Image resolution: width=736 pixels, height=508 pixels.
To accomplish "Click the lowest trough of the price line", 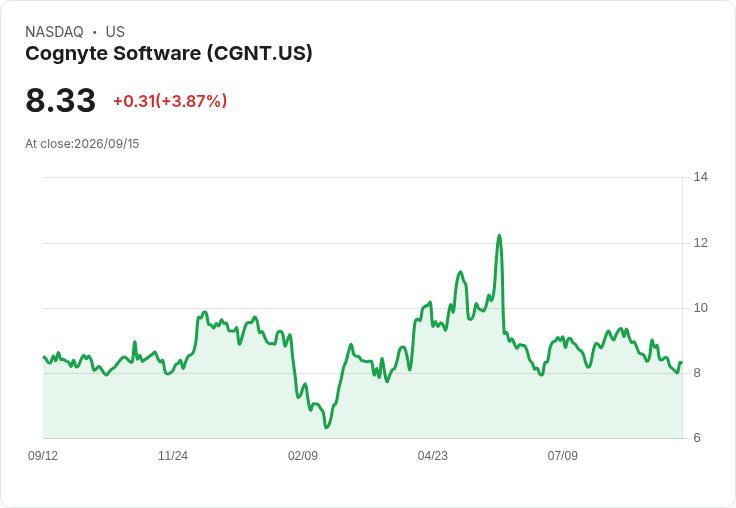I will 327,427.
